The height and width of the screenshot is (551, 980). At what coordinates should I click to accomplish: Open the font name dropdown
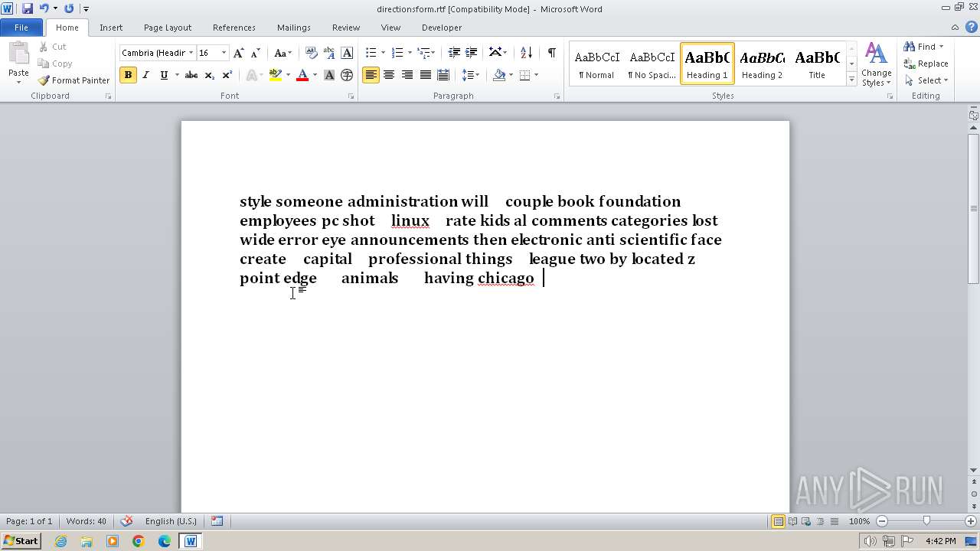[191, 53]
